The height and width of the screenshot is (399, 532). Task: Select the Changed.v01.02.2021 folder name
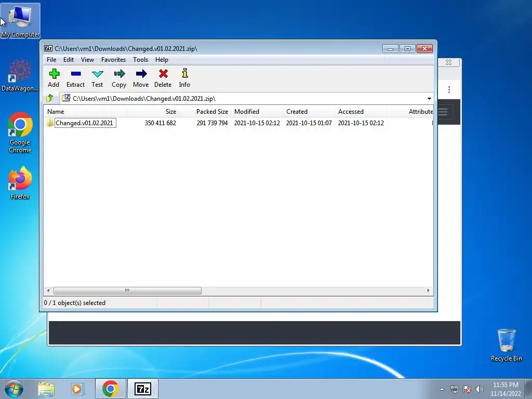[84, 123]
